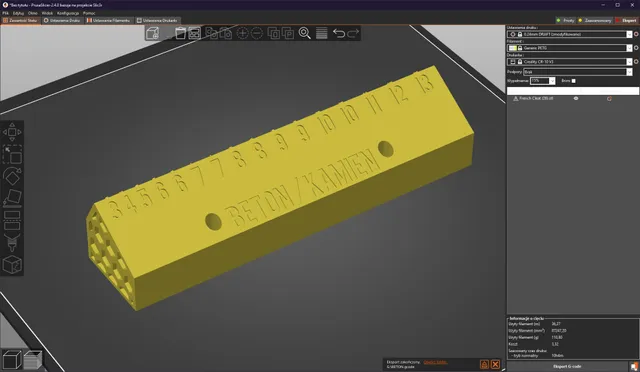Viewport: 640px width, 372px height.
Task: Open the Konfiguracja menu
Action: [x=68, y=13]
